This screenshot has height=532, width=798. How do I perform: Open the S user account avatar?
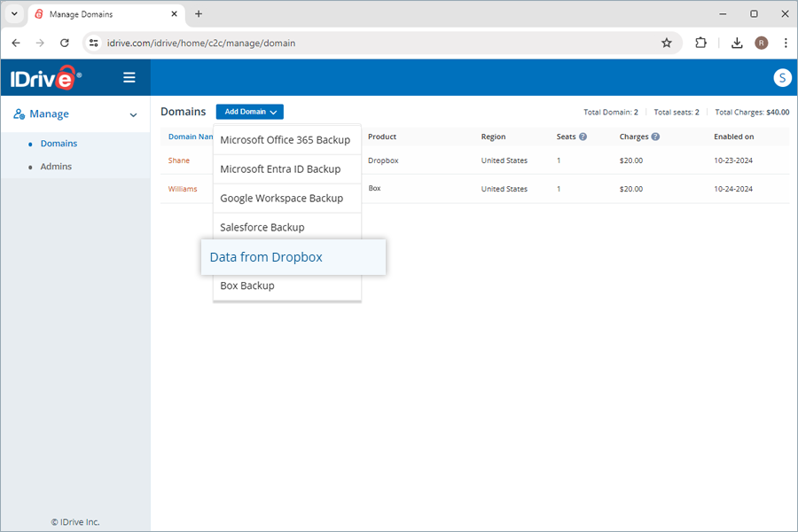[782, 78]
